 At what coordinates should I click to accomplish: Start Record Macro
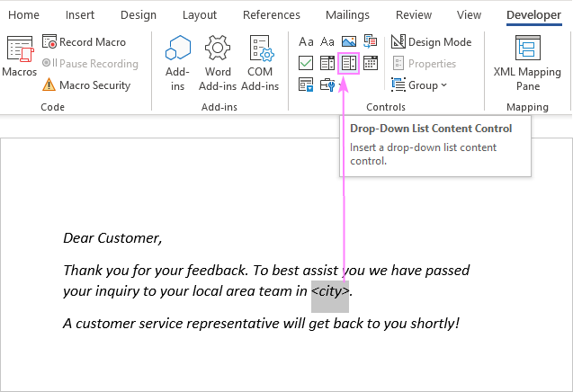[84, 42]
